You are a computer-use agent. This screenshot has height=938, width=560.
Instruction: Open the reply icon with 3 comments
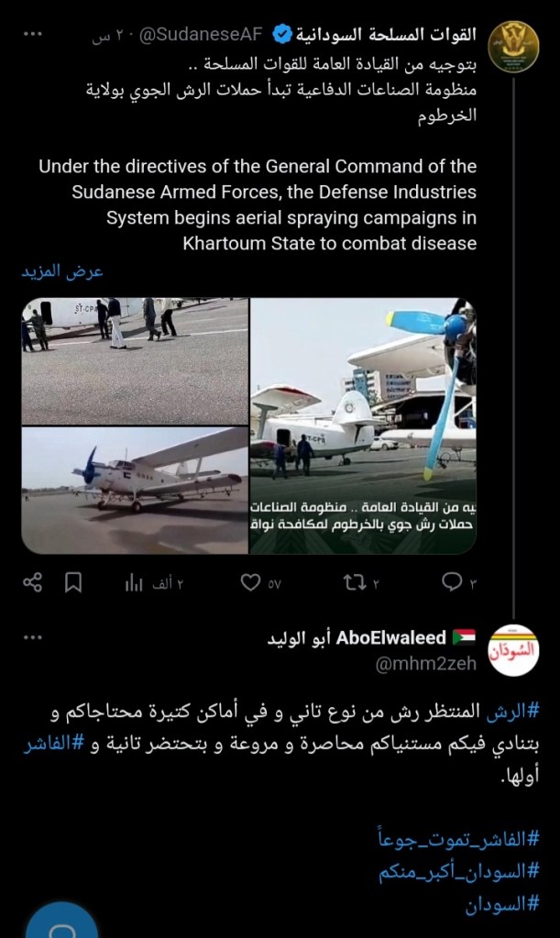[x=451, y=581]
